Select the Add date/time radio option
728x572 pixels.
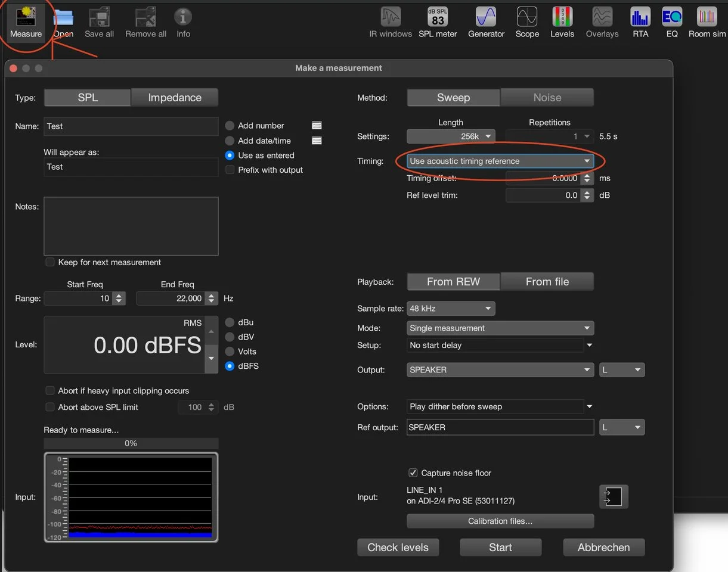(230, 141)
